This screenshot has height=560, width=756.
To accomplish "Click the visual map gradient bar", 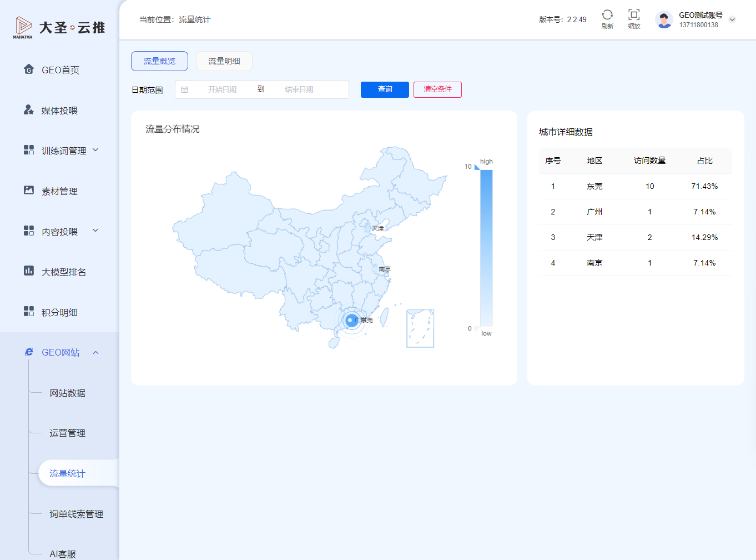I will (x=486, y=248).
